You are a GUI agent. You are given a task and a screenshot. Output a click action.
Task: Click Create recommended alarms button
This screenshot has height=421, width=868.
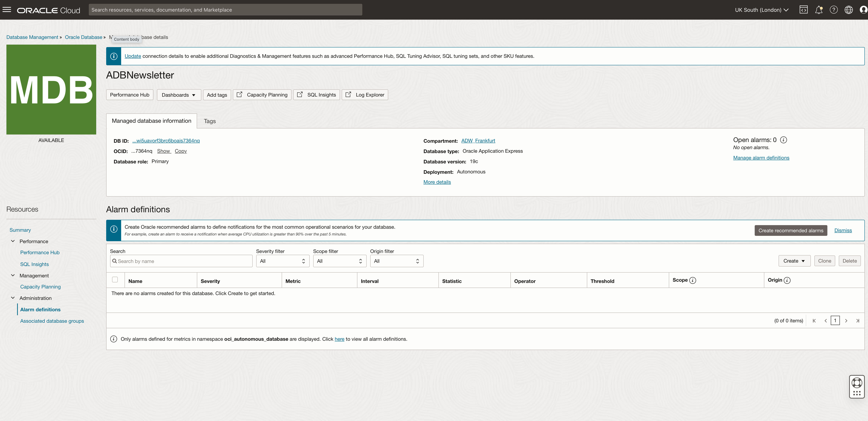coord(790,230)
